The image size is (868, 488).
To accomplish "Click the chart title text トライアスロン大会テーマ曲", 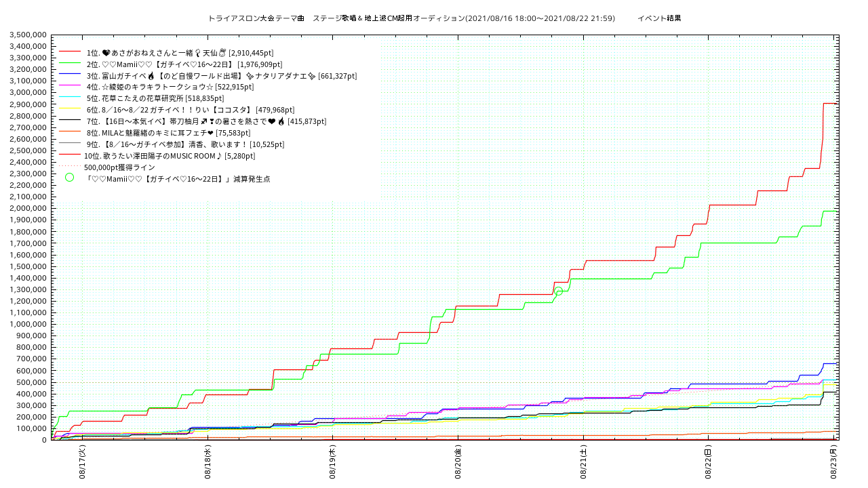I will [x=256, y=18].
